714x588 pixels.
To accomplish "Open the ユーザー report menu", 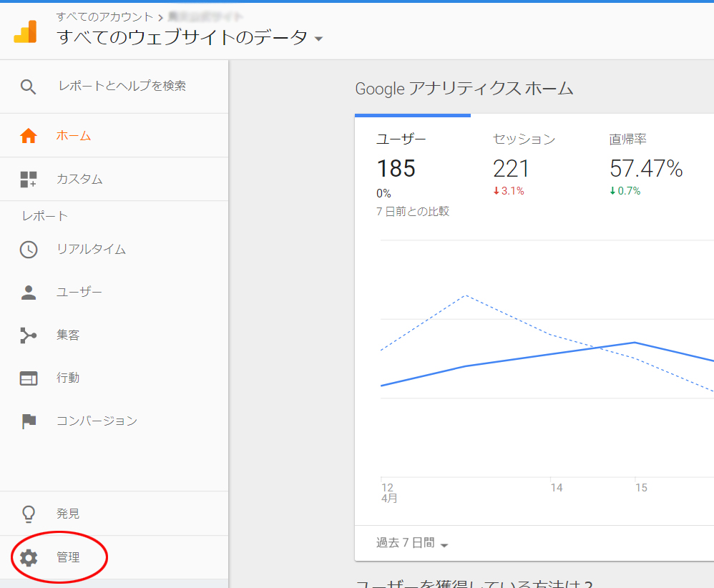I will coord(114,293).
